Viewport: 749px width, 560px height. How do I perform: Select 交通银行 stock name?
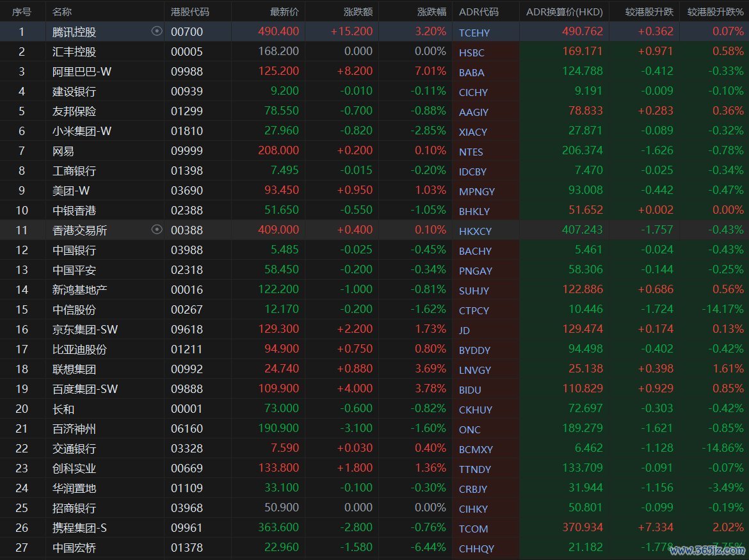coord(74,448)
